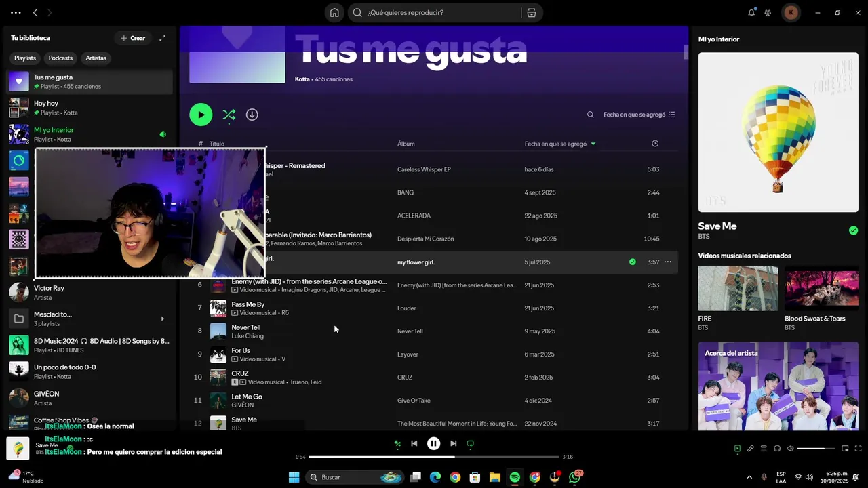This screenshot has height=488, width=868.
Task: Open Un poco de todo 0-0 playlist
Action: click(90, 371)
